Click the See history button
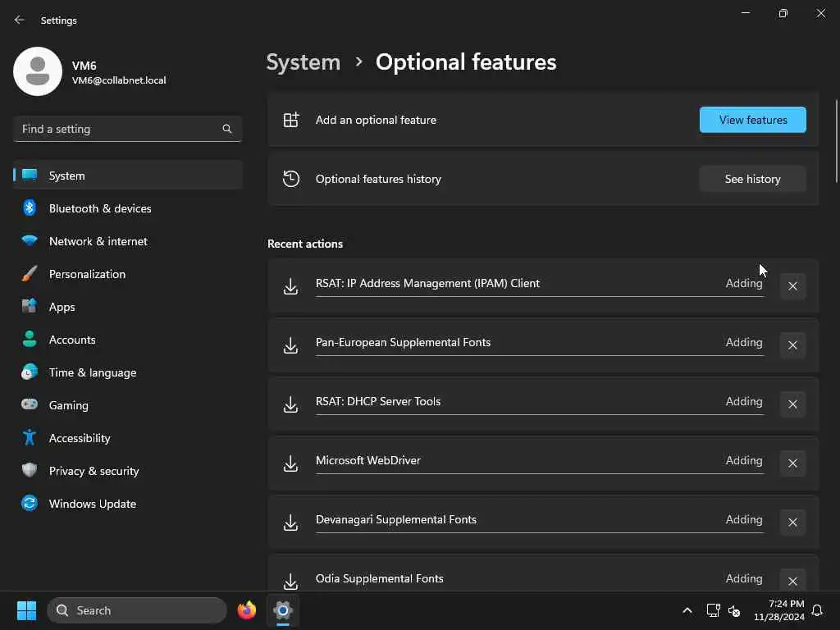Image resolution: width=840 pixels, height=630 pixels. tap(752, 179)
